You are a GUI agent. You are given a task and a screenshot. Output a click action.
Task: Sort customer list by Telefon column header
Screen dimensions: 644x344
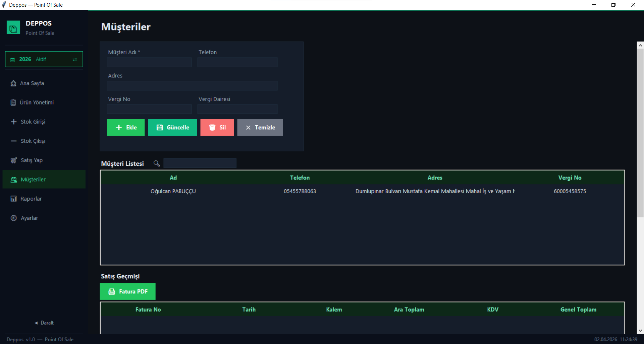coord(300,178)
